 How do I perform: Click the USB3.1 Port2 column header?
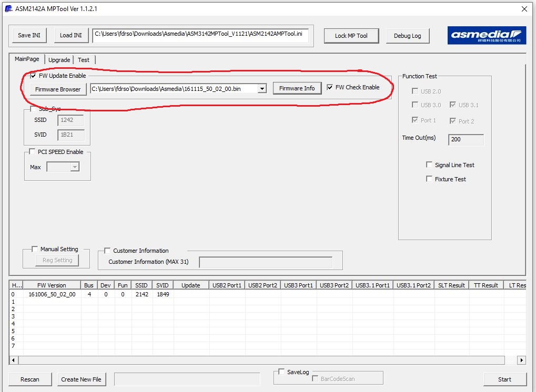pyautogui.click(x=414, y=285)
